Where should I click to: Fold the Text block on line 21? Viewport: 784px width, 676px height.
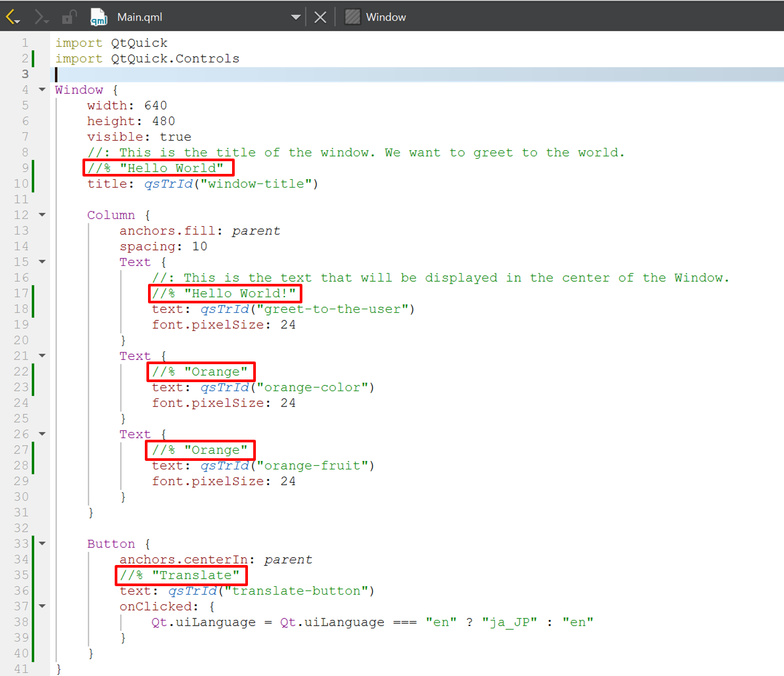42,356
